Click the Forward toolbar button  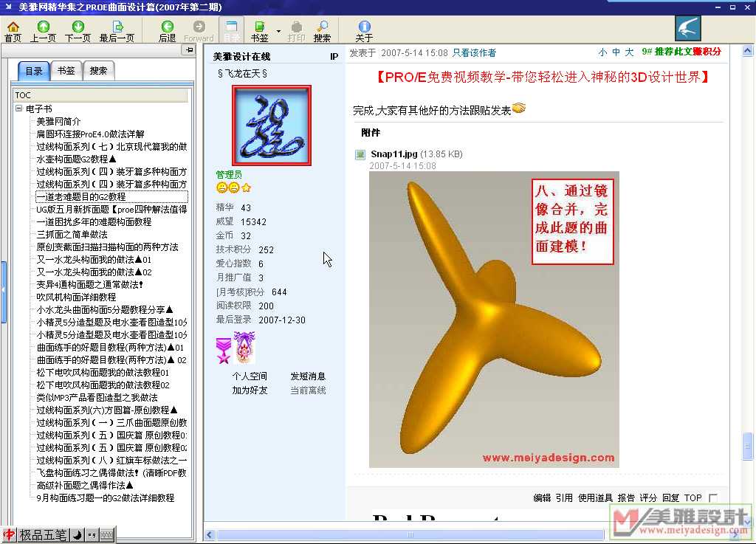pos(199,31)
